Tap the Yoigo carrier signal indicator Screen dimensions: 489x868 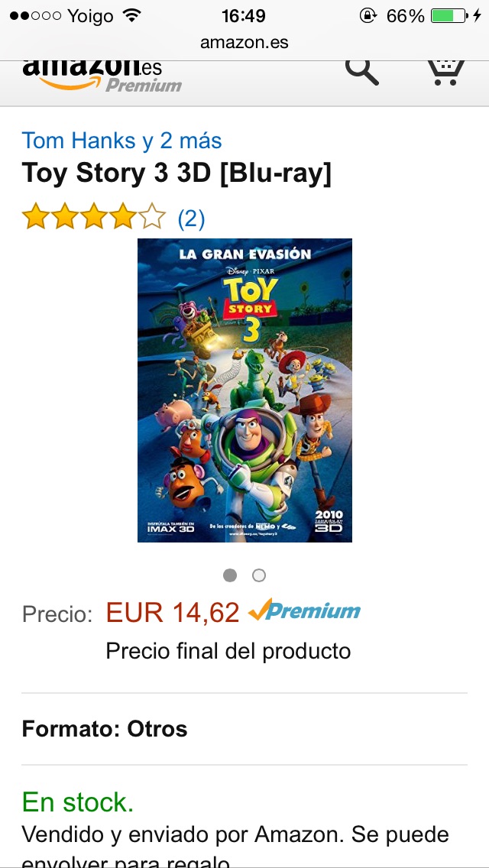click(63, 16)
